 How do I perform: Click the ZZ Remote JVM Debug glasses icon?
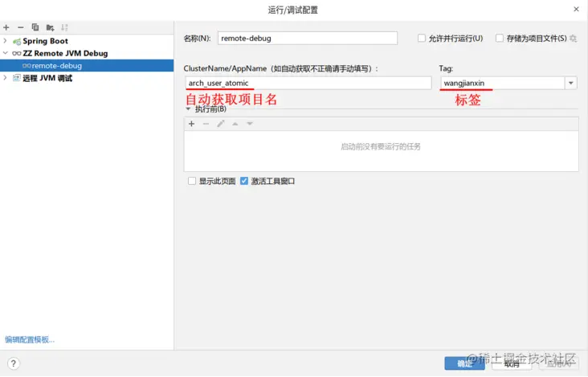(x=17, y=53)
